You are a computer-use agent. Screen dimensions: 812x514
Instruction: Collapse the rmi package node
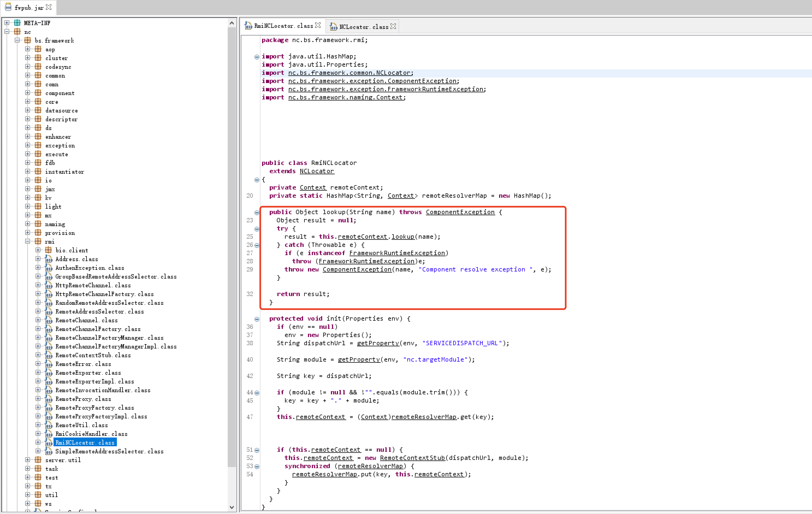(28, 241)
